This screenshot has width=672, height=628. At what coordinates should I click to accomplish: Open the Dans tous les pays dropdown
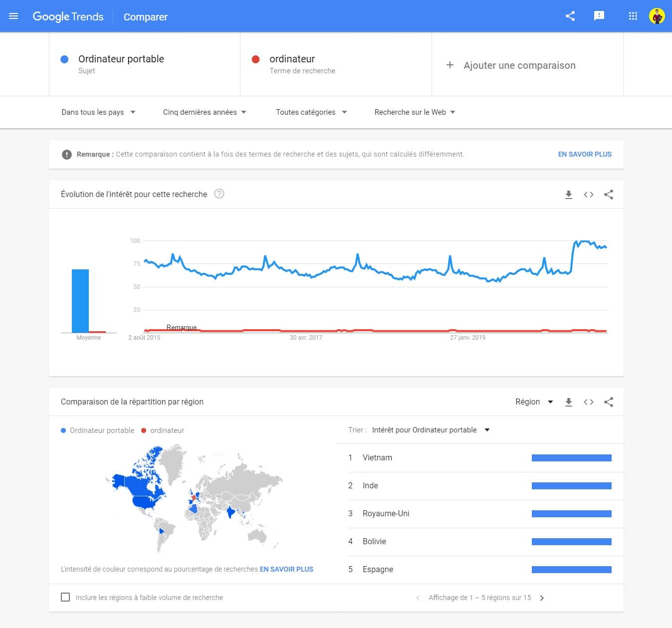pos(98,112)
